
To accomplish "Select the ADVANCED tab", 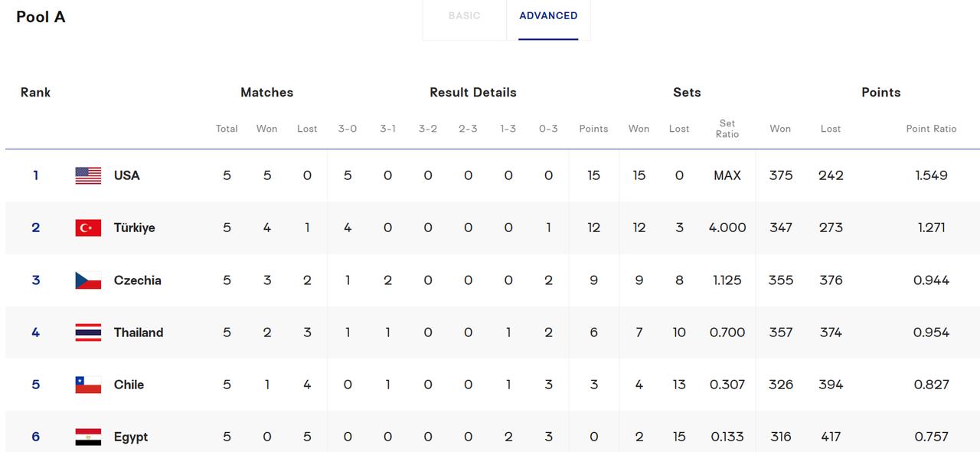I will click(548, 16).
